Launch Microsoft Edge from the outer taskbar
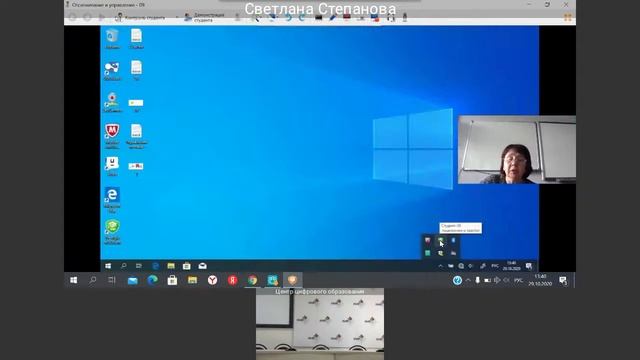 point(153,280)
